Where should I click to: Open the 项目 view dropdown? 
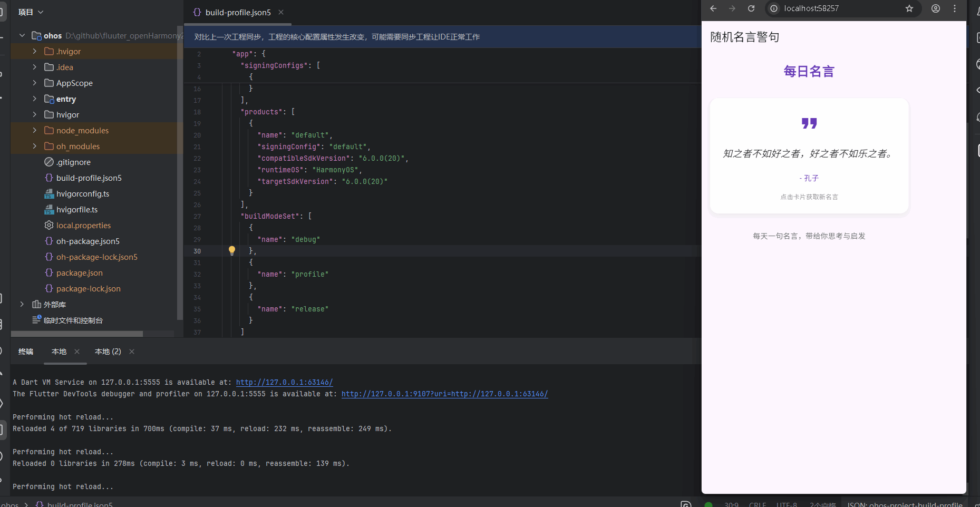[31, 12]
